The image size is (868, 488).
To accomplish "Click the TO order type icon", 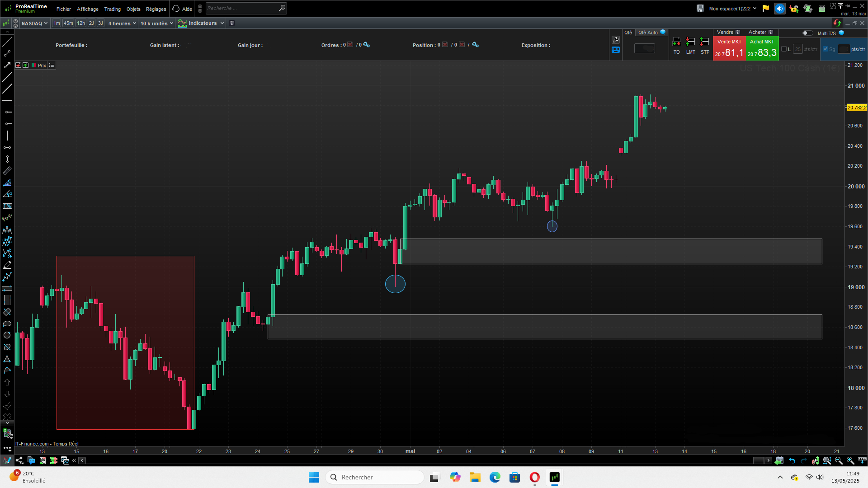I will [676, 42].
